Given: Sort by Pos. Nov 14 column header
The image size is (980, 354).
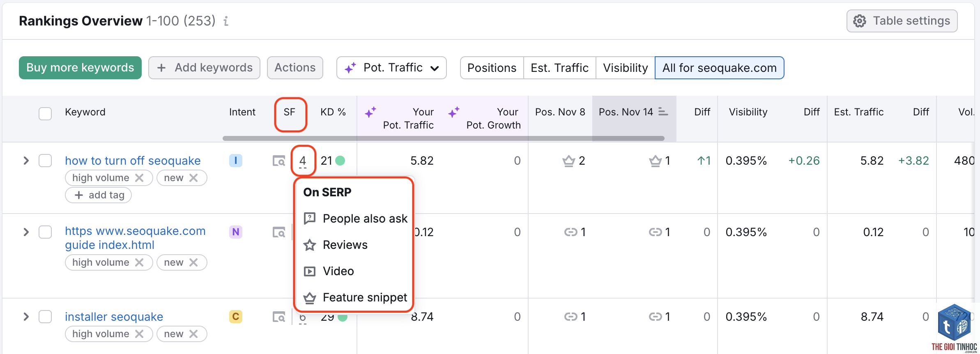Looking at the screenshot, I should click(x=633, y=112).
